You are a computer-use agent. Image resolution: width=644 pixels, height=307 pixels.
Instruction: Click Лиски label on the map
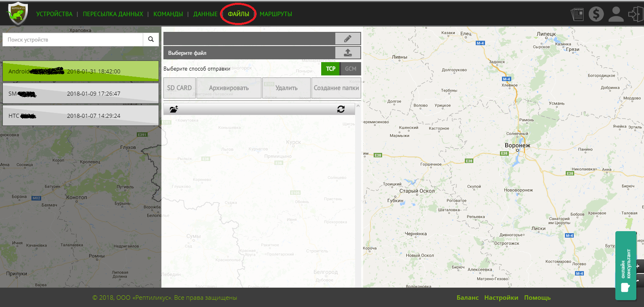click(x=539, y=228)
